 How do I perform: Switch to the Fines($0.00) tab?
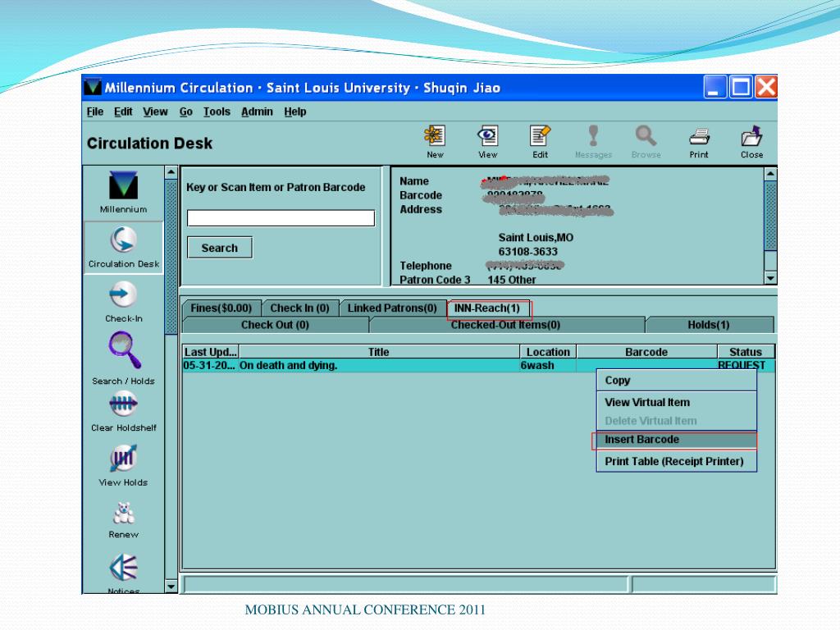tap(221, 308)
